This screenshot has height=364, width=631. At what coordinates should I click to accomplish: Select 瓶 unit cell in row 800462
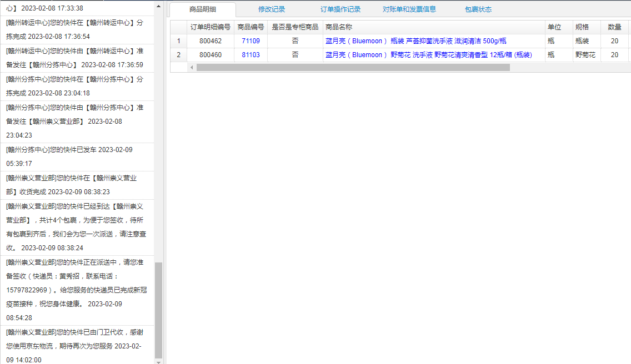point(559,41)
